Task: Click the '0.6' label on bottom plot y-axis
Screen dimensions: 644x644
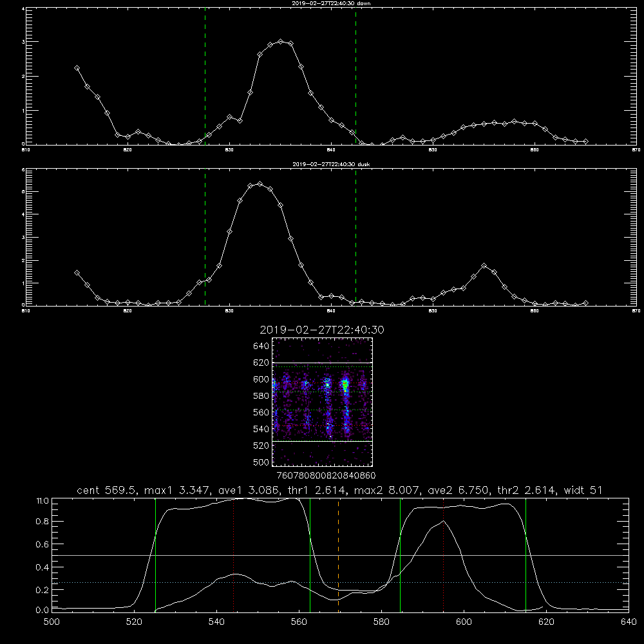Action: [41, 544]
